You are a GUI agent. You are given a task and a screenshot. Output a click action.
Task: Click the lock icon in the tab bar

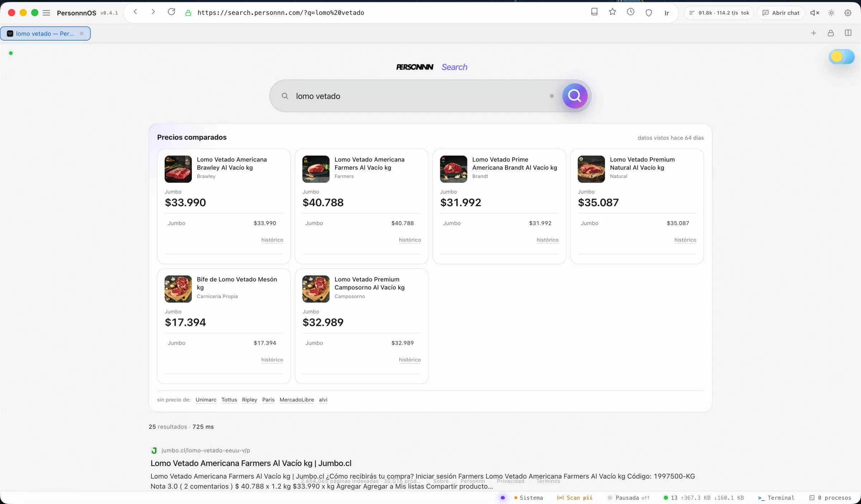click(831, 33)
